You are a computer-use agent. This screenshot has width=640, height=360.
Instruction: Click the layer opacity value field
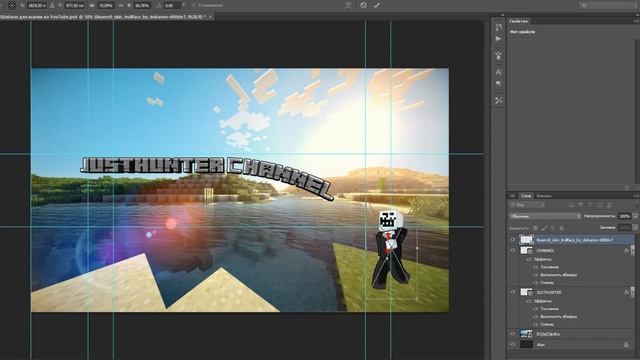pos(624,216)
